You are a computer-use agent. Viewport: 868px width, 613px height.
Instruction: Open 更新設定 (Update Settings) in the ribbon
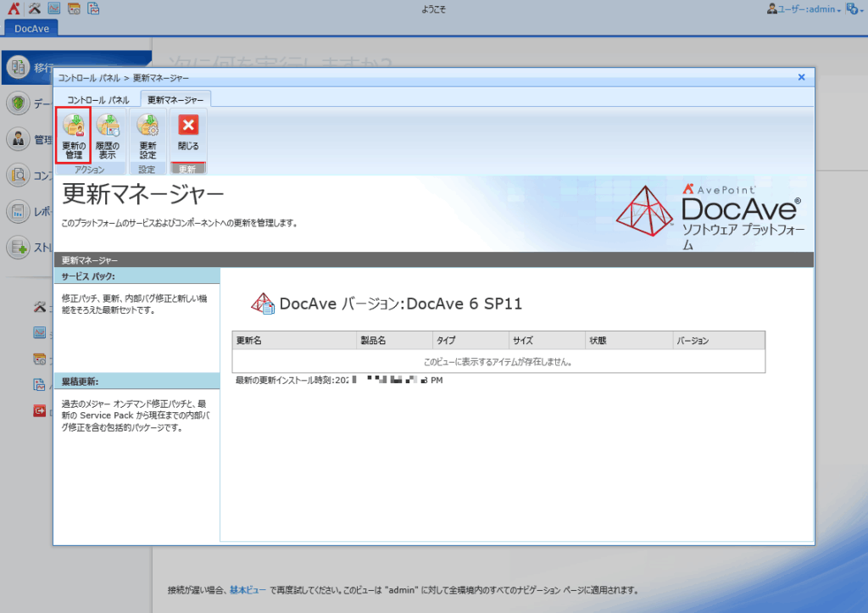coord(147,136)
